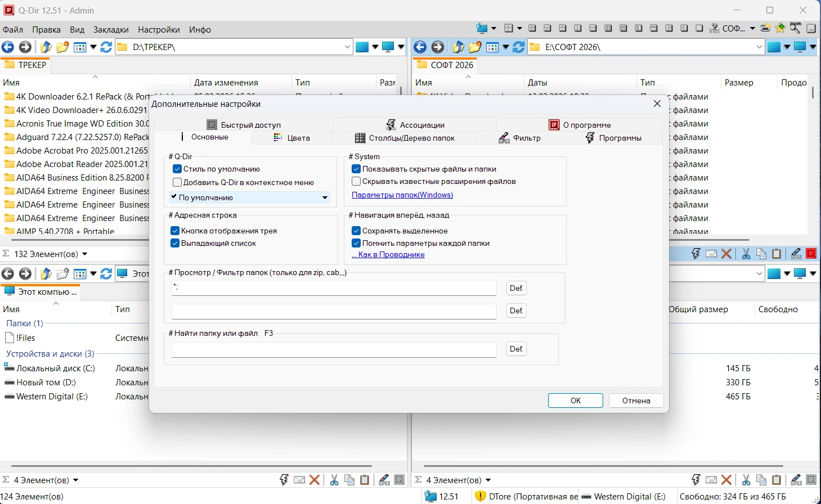Viewport: 821px width, 504px height.
Task: Go back in the E:\СОФТ 2026\ pane
Action: (x=420, y=47)
